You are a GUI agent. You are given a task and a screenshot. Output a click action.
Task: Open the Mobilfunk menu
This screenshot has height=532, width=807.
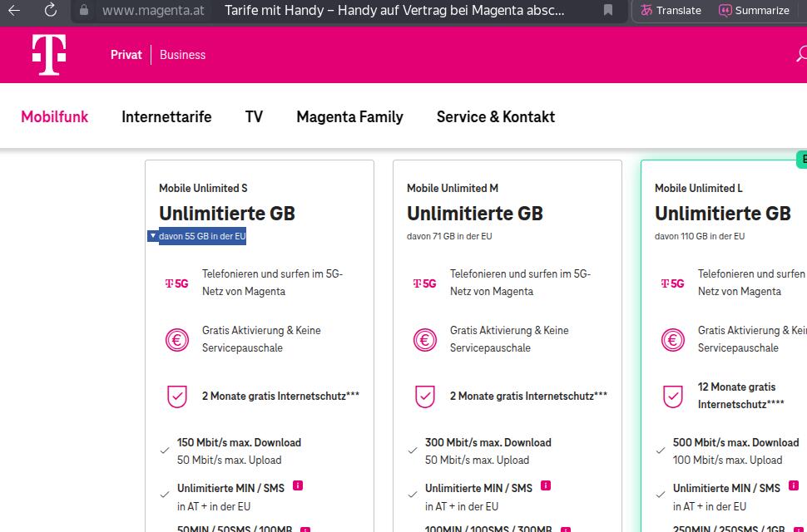click(x=55, y=117)
